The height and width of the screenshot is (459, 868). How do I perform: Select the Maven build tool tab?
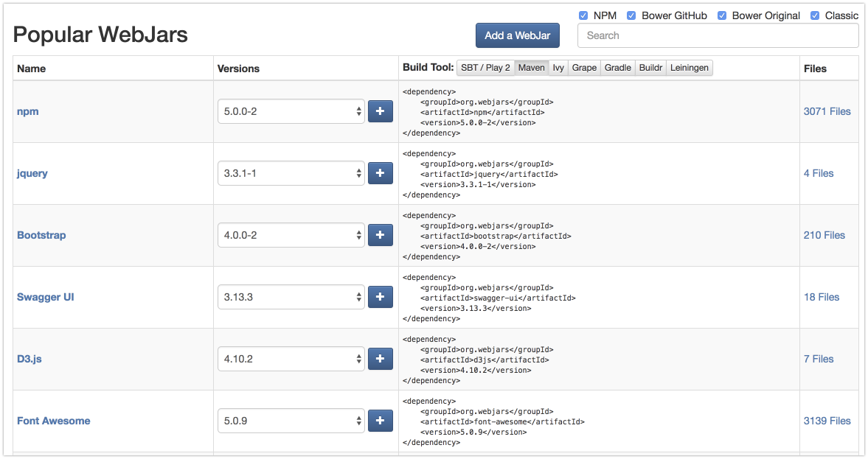pyautogui.click(x=532, y=68)
